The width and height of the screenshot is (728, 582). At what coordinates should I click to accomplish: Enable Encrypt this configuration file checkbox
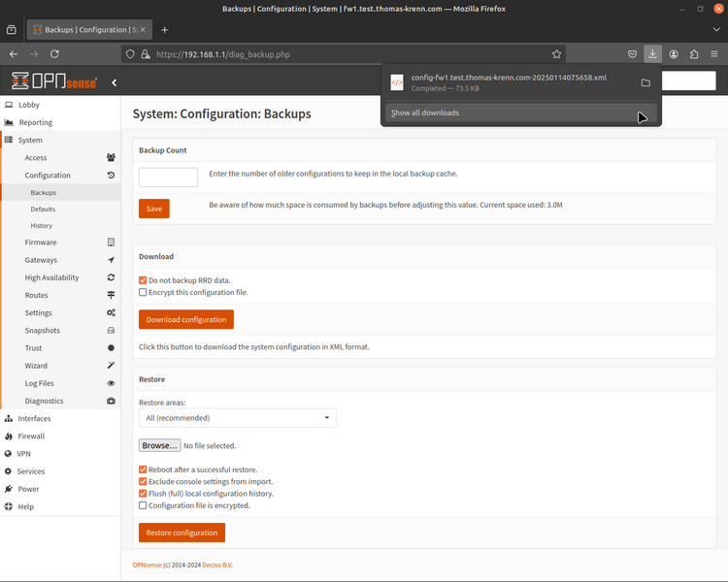coord(143,292)
